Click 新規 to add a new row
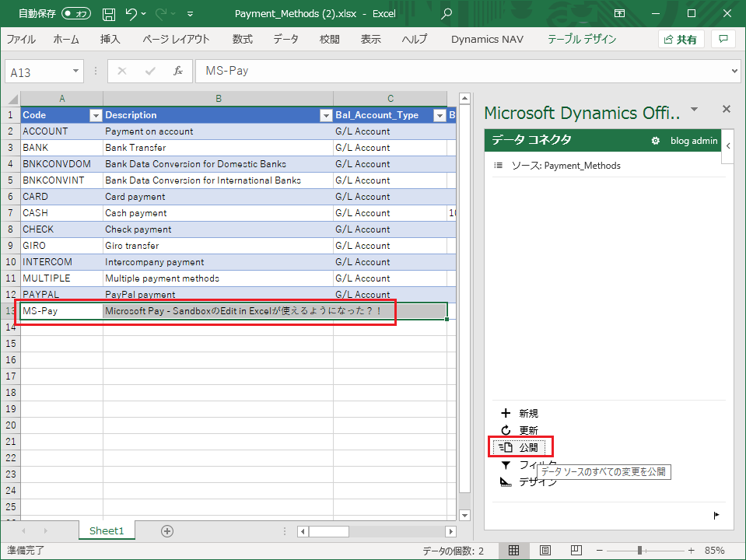The width and height of the screenshot is (746, 560). click(519, 413)
